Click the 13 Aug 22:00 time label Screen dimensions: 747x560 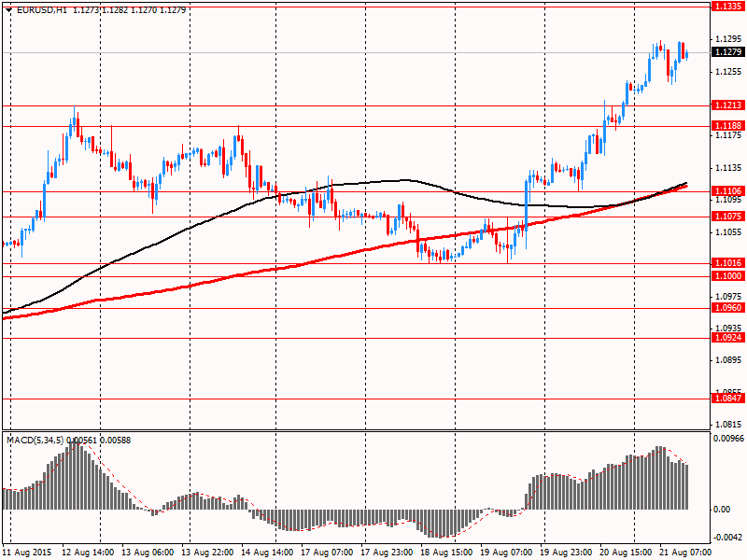pos(207,553)
